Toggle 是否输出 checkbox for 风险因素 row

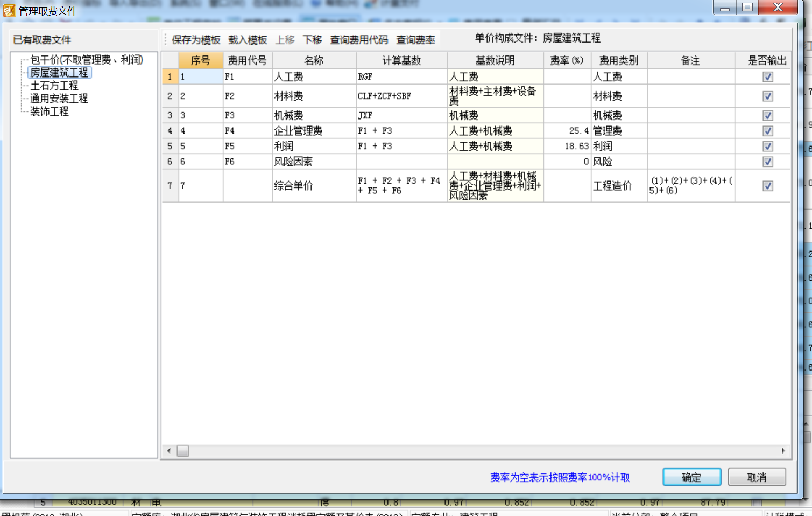(x=768, y=162)
